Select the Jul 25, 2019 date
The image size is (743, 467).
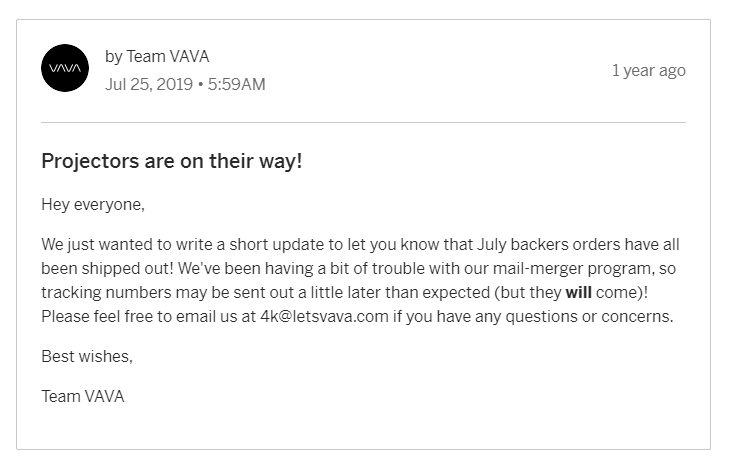pyautogui.click(x=149, y=84)
